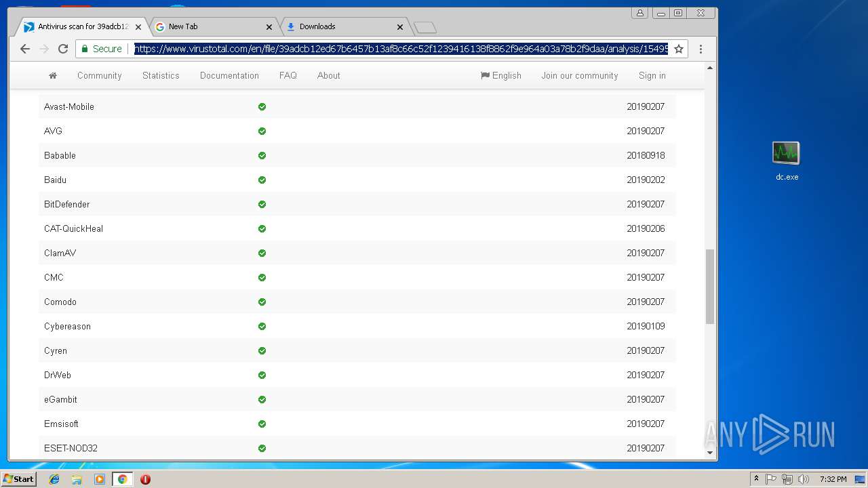Open the Community menu item

pyautogui.click(x=100, y=75)
